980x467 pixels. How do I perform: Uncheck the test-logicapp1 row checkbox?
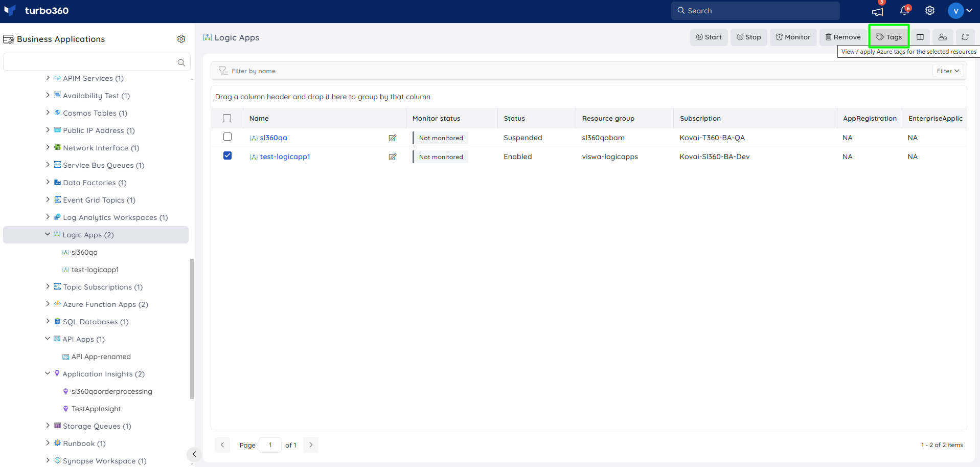pos(227,155)
